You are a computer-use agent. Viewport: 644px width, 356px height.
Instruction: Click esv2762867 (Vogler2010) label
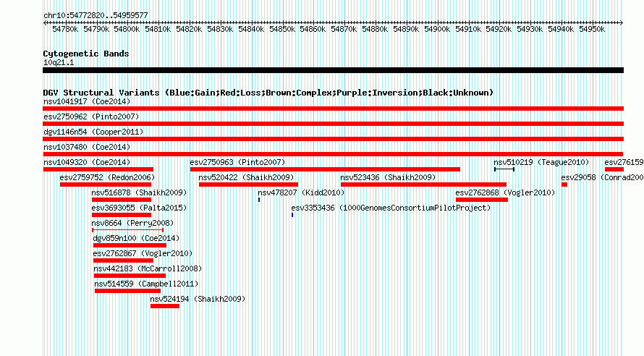[143, 253]
